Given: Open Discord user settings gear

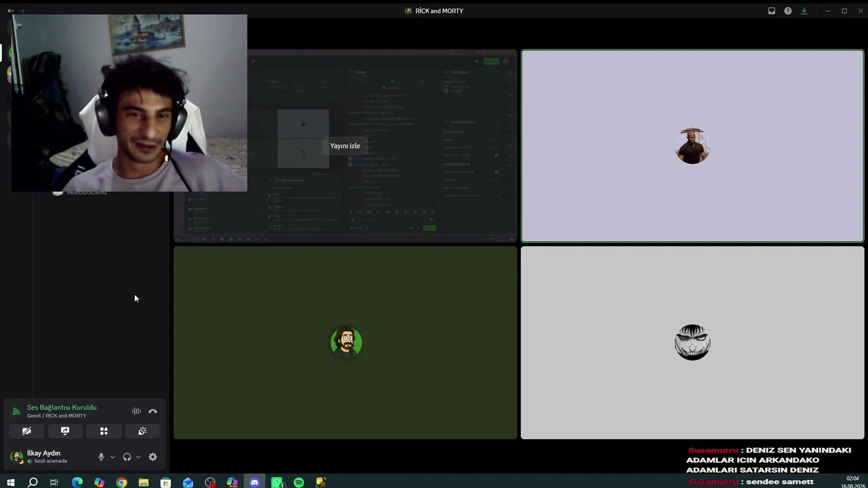Looking at the screenshot, I should (x=153, y=457).
